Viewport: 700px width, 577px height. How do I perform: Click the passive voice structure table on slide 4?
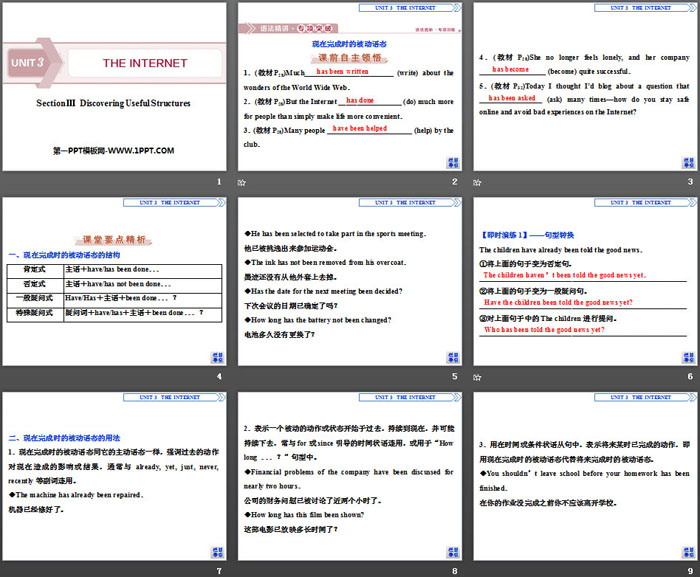(113, 291)
